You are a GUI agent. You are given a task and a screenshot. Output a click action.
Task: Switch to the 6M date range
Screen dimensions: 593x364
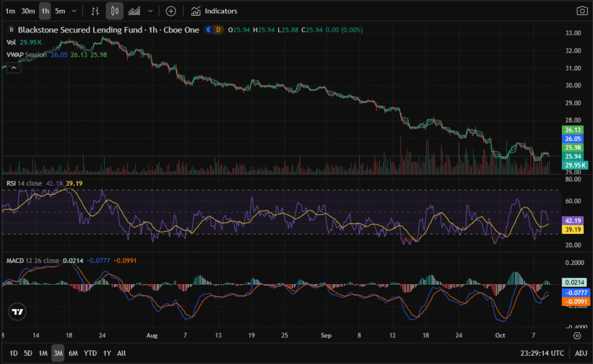pyautogui.click(x=73, y=353)
